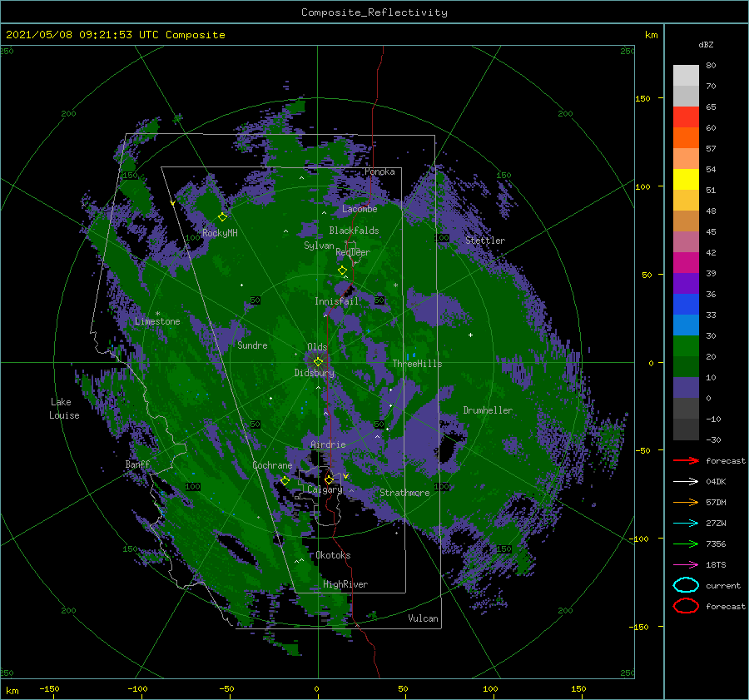Select the green 7356 arrow symbol
This screenshot has width=749, height=700.
tap(686, 544)
